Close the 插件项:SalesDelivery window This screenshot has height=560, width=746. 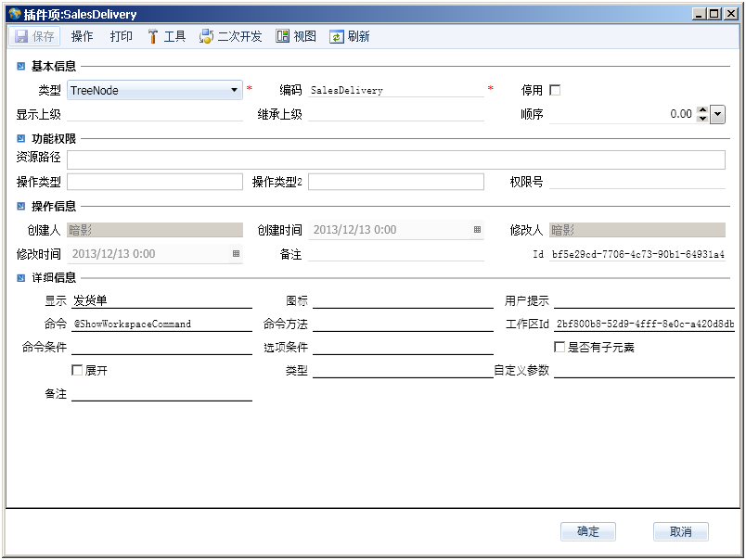click(731, 14)
